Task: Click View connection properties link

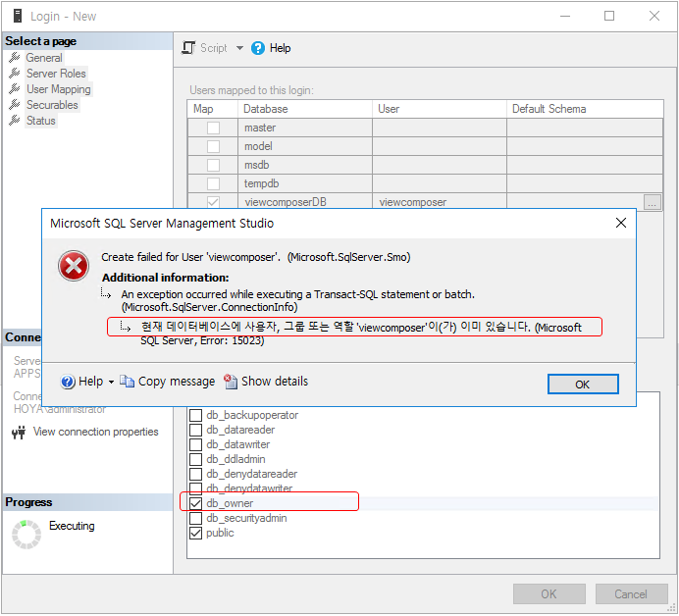Action: [96, 432]
